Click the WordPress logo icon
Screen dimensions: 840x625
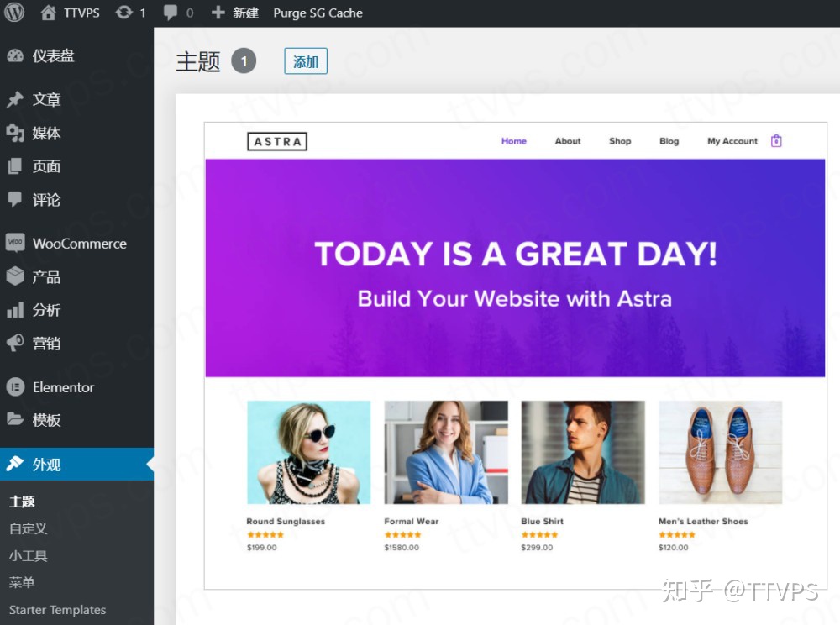point(14,12)
